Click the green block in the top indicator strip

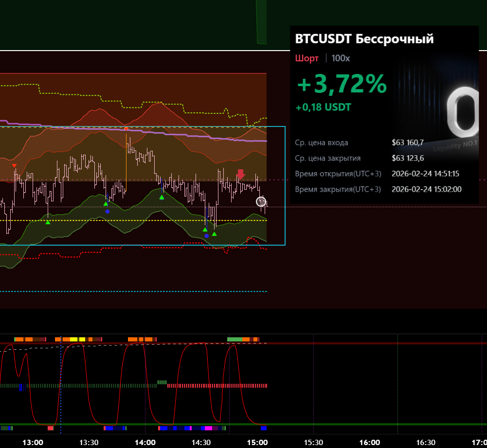(234, 339)
